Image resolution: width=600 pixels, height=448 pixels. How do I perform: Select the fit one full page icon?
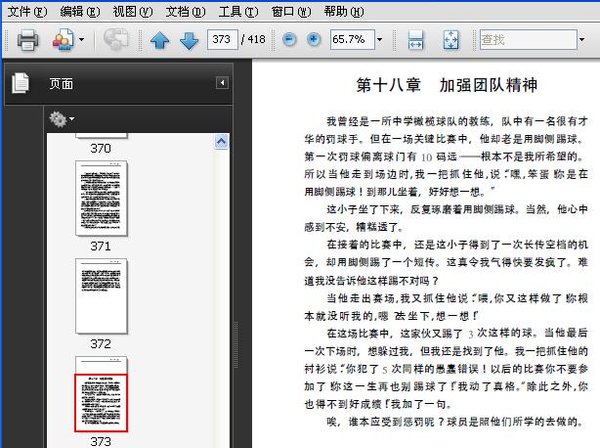[451, 40]
